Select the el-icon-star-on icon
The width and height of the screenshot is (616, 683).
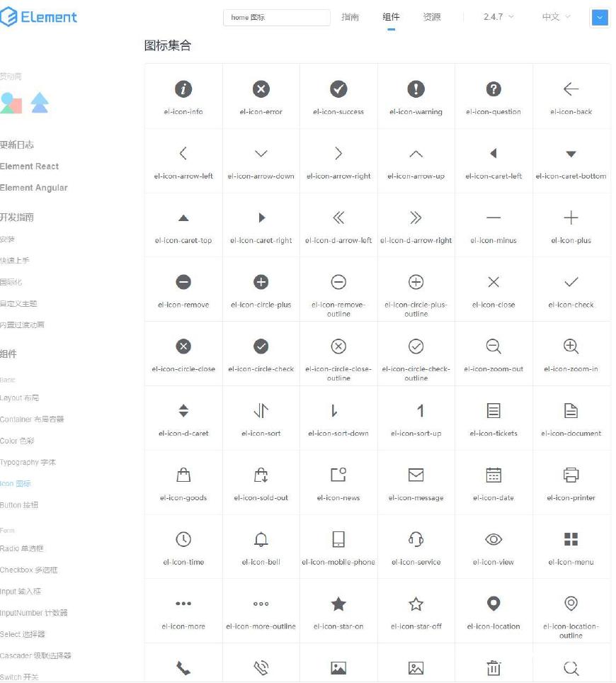pos(338,604)
